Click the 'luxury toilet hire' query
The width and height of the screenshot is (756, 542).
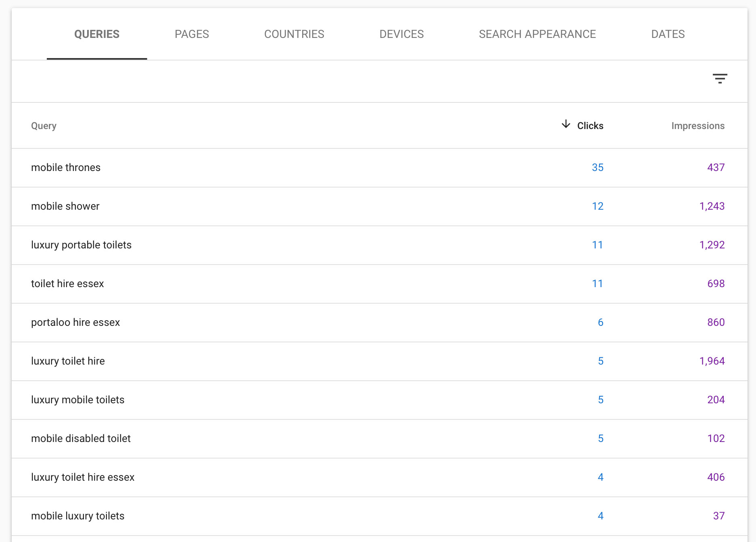[68, 361]
